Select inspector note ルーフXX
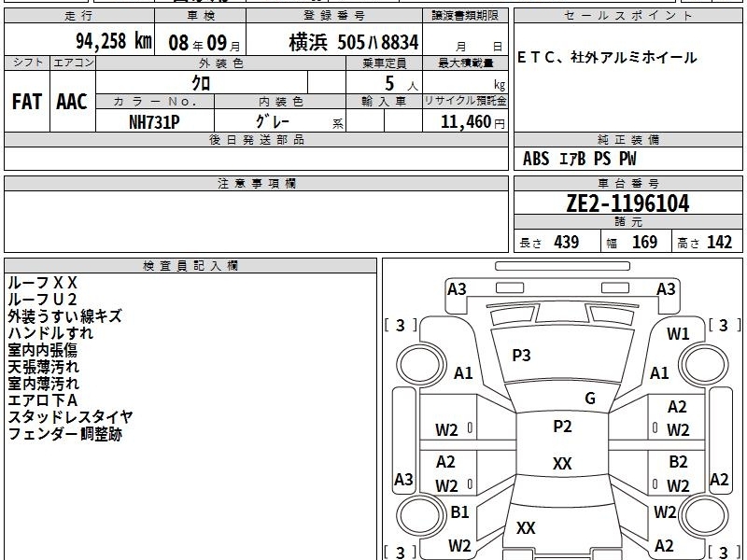This screenshot has height=560, width=747. [42, 283]
